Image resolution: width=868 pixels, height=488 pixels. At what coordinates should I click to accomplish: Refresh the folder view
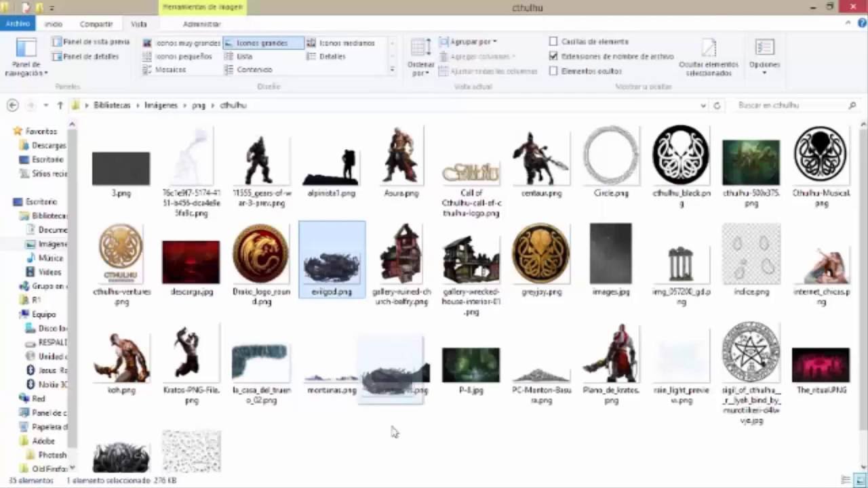[x=717, y=106]
